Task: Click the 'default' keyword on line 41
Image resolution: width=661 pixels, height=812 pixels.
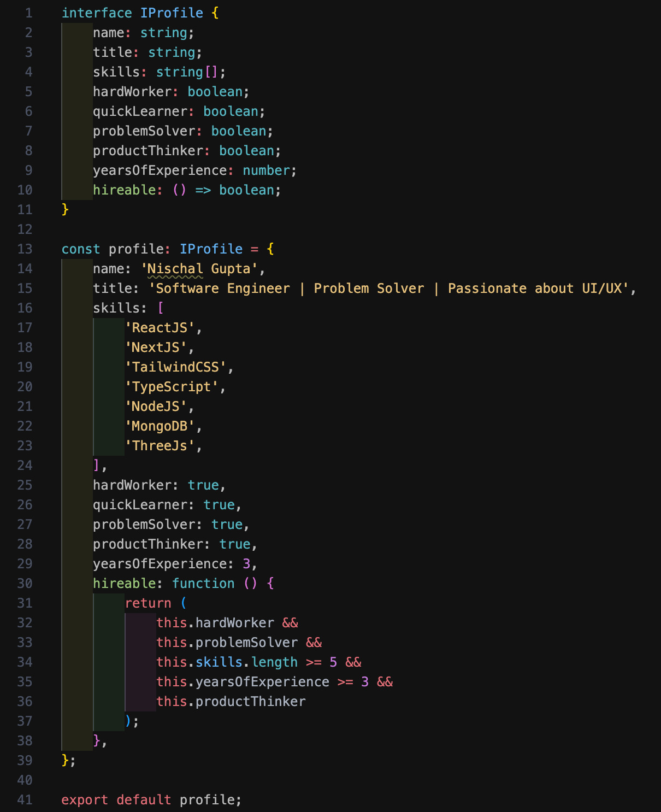Action: click(144, 800)
